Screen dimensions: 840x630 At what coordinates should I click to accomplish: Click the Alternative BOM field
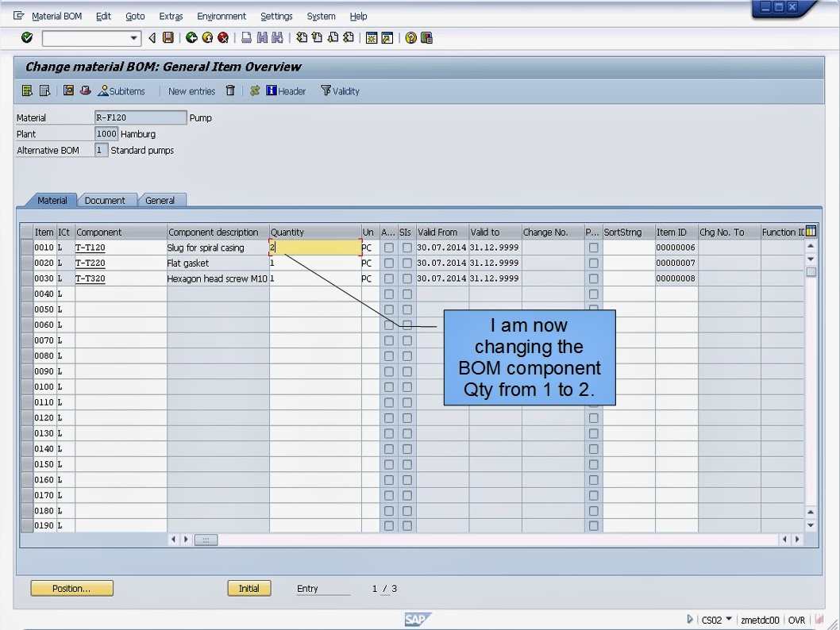click(102, 151)
